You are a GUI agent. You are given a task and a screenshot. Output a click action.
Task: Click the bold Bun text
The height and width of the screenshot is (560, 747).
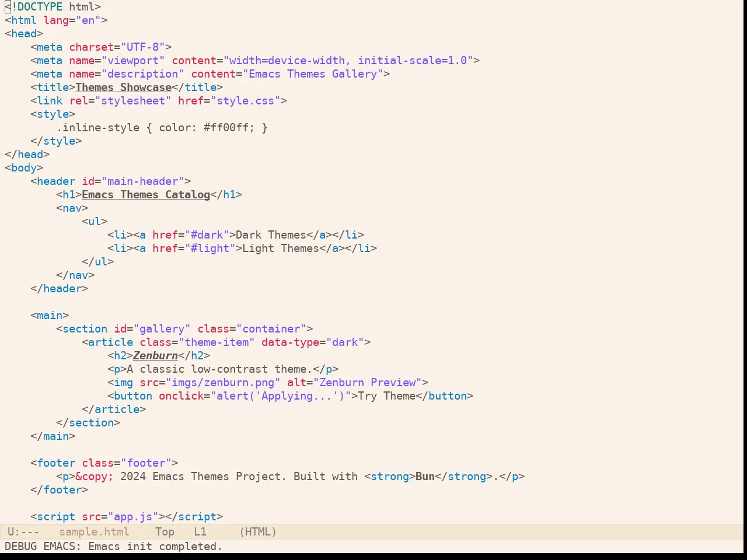pos(425,477)
